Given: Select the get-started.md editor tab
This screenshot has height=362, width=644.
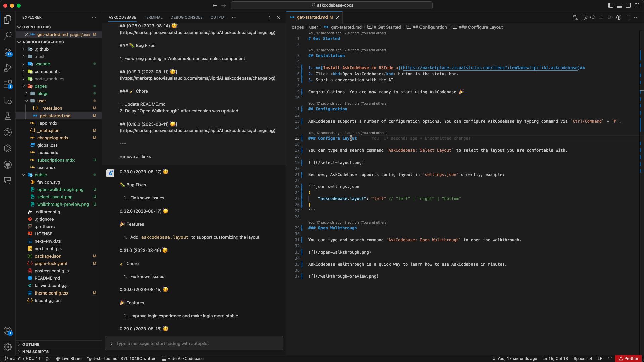Looking at the screenshot, I should [x=312, y=17].
